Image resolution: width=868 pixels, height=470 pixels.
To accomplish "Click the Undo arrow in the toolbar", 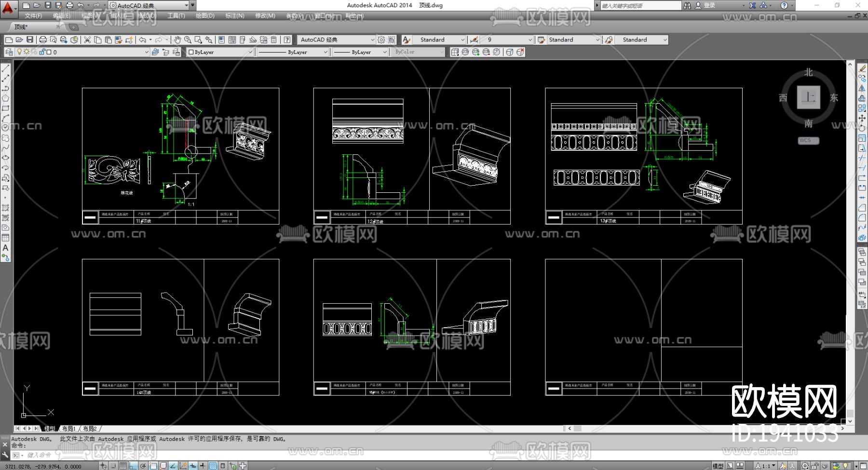I will click(x=142, y=40).
